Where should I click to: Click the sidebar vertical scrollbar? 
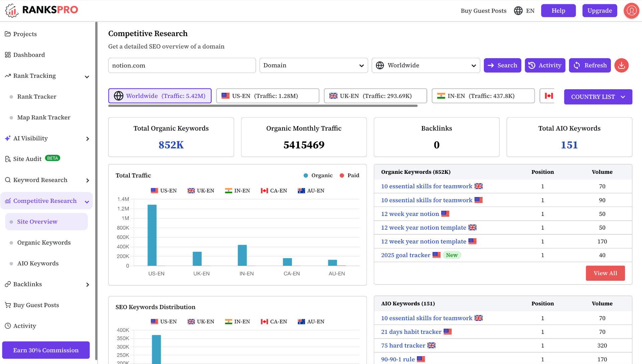click(96, 191)
